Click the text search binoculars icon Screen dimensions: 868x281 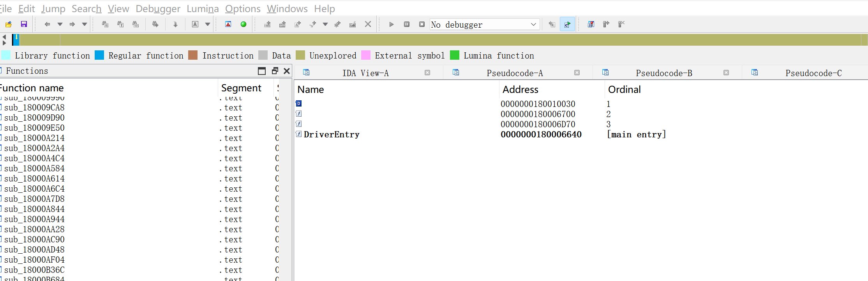click(x=120, y=24)
